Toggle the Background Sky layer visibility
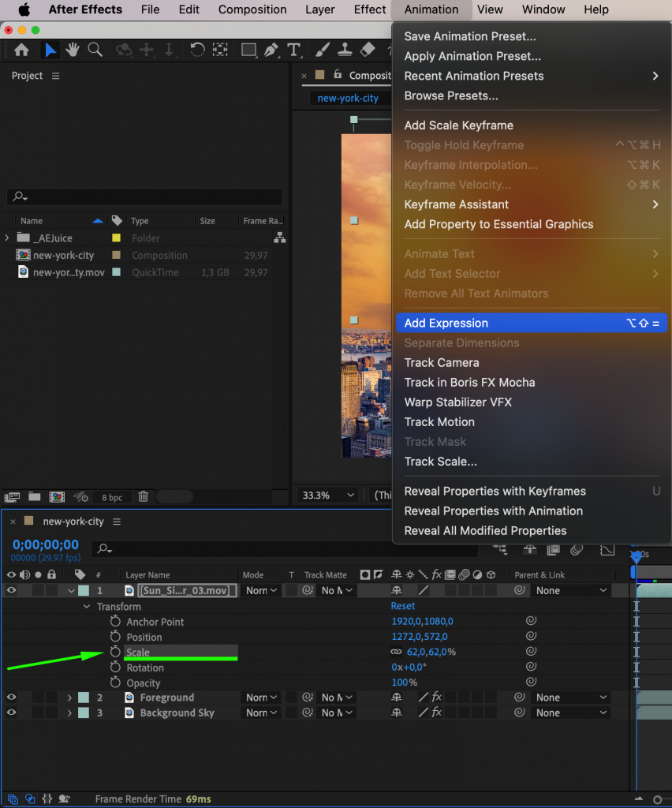This screenshot has width=672, height=808. tap(10, 712)
